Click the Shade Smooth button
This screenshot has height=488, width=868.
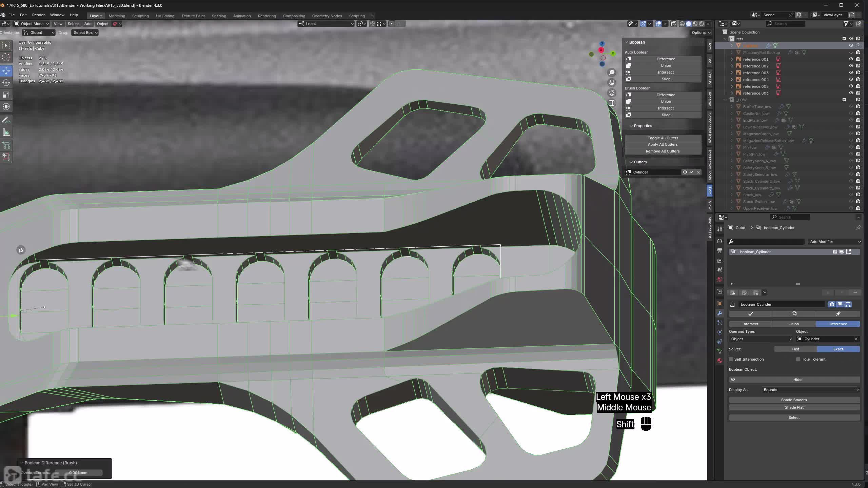[x=794, y=400]
